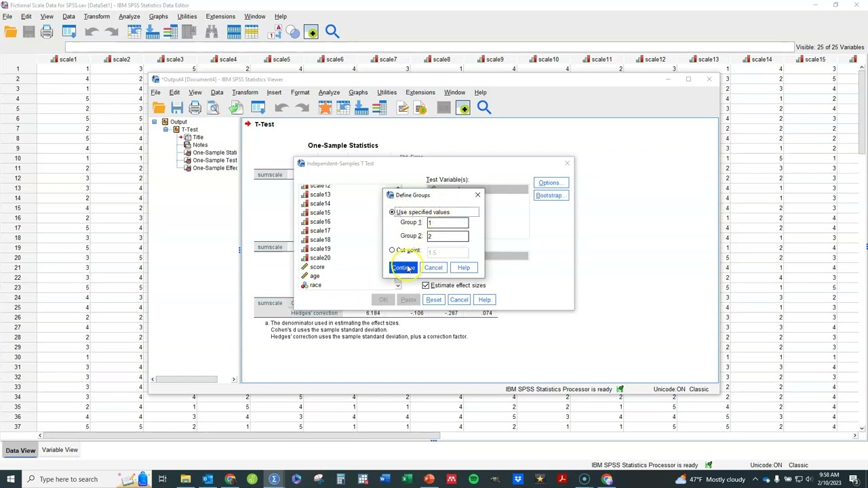The image size is (868, 488).
Task: Open the Format menu in Statistics Viewer
Action: click(300, 92)
